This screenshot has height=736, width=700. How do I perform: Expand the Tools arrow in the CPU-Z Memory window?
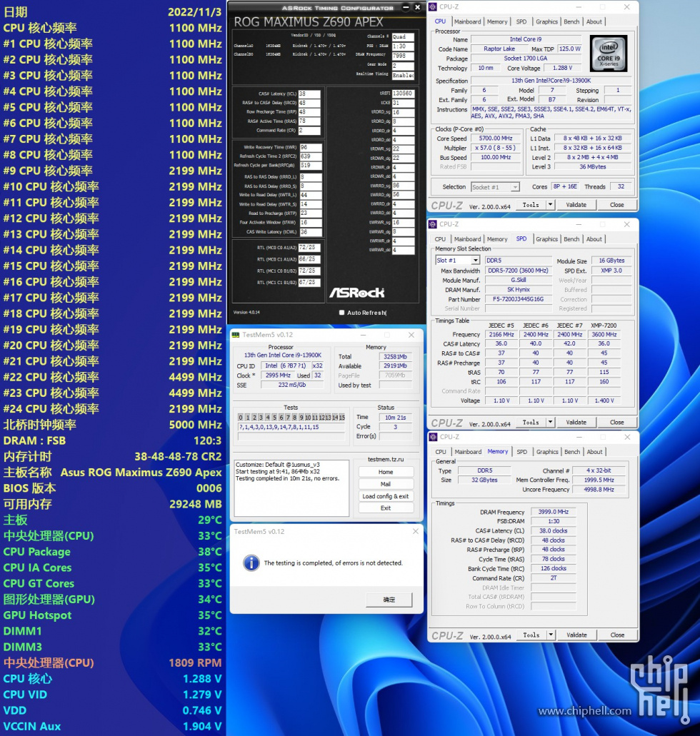tap(551, 635)
